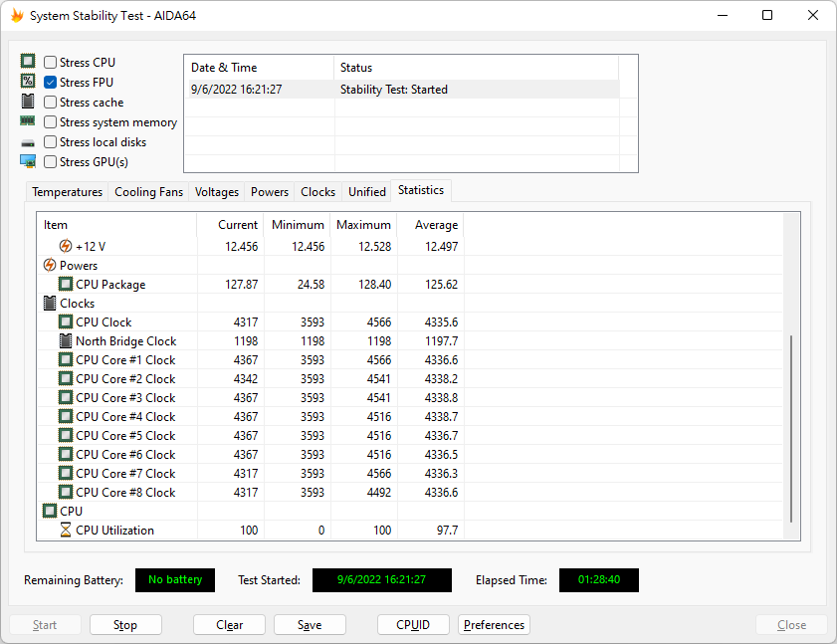Enable the Stress system memory checkbox
Viewport: 837px width, 644px height.
coord(50,122)
